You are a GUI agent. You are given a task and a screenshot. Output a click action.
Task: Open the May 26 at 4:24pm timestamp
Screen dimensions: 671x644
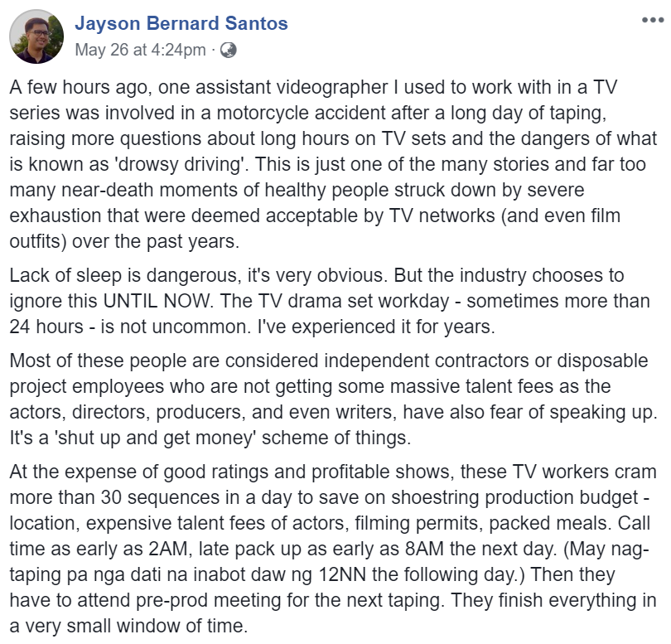(x=140, y=50)
